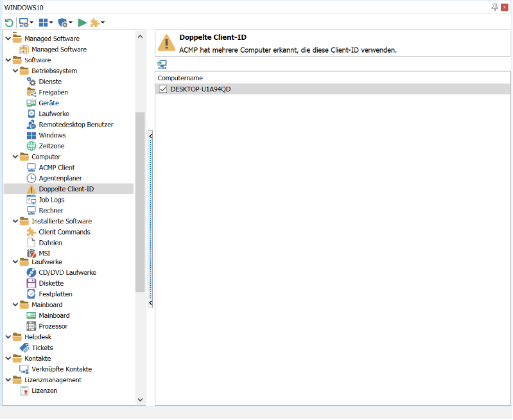Image resolution: width=513 pixels, height=420 pixels.
Task: Collapse the Laufwerke folder node
Action: click(15, 262)
